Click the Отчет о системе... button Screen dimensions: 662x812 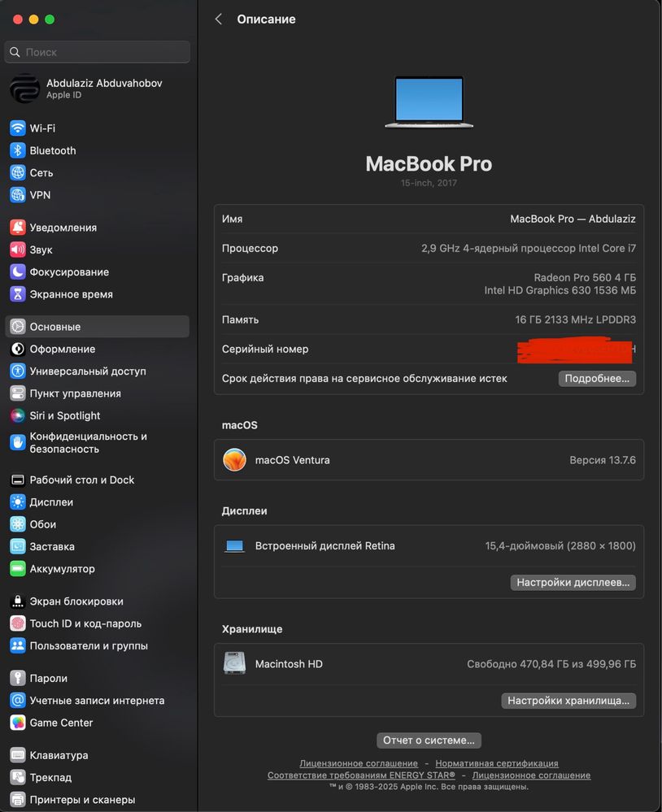pyautogui.click(x=429, y=740)
